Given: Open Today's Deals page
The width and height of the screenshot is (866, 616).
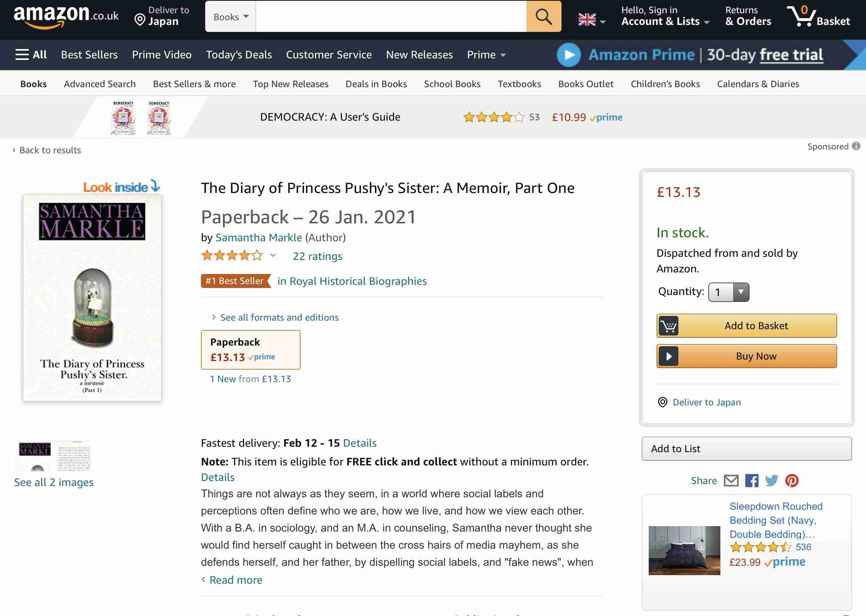Looking at the screenshot, I should (239, 54).
